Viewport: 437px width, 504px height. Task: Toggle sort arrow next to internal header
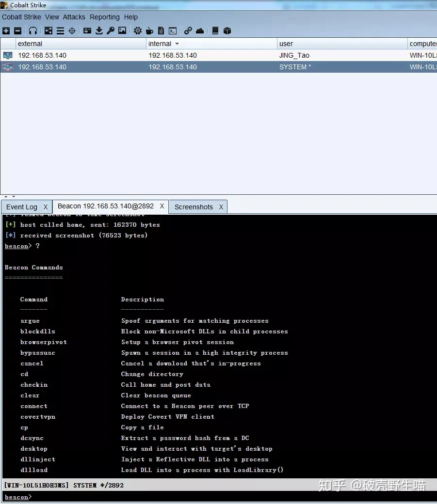(177, 44)
